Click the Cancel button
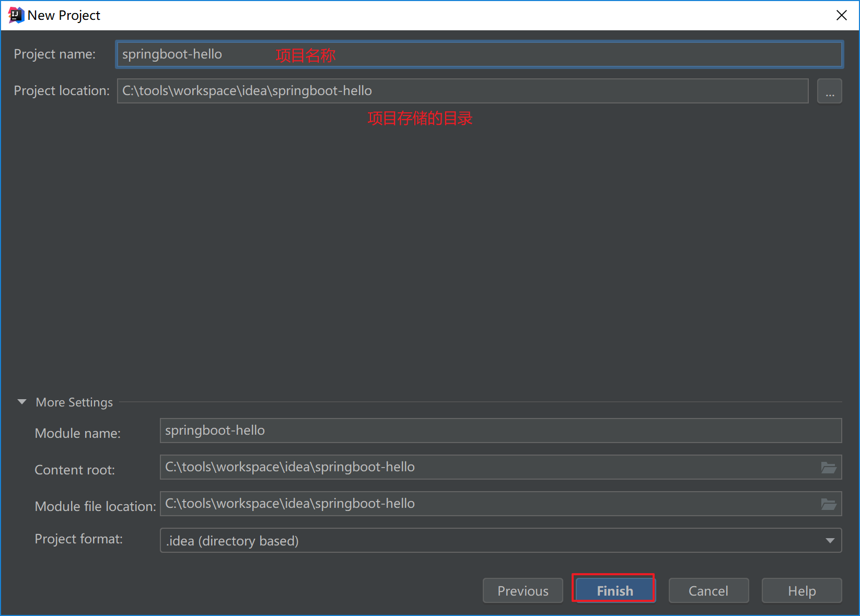Screen dimensions: 860x616 708,590
